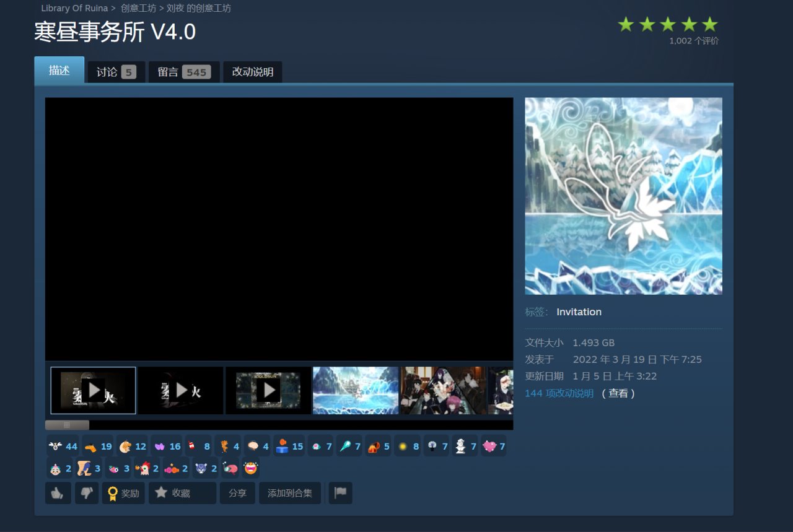793x532 pixels.
Task: Select the icy landscape screenshot thumbnail
Action: tap(356, 390)
